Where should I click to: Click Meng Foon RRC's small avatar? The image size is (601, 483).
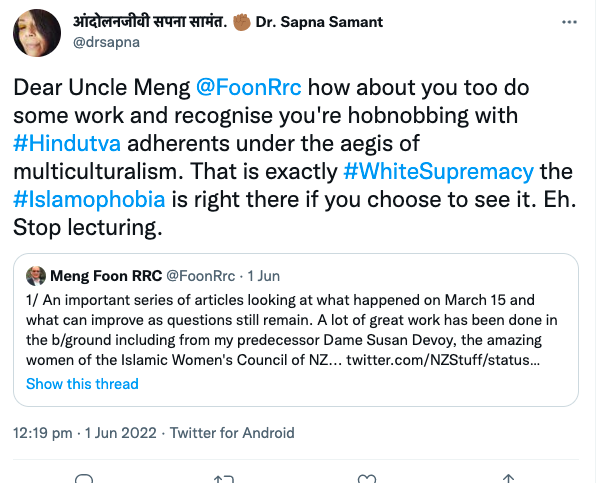[36, 274]
